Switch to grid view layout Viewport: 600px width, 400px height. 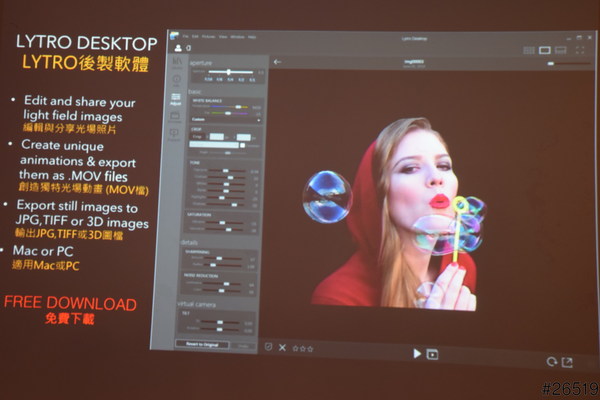[529, 50]
